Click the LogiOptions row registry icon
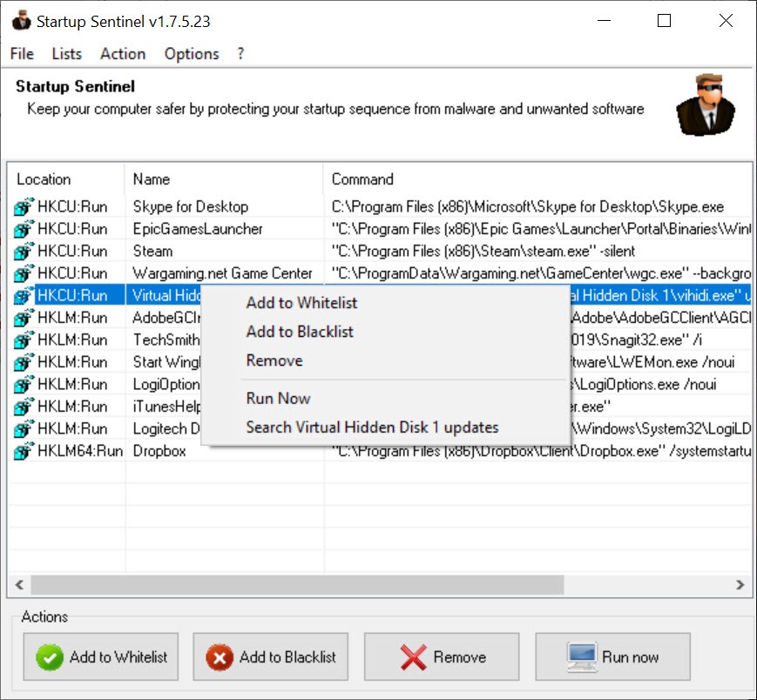This screenshot has height=700, width=757. point(24,384)
